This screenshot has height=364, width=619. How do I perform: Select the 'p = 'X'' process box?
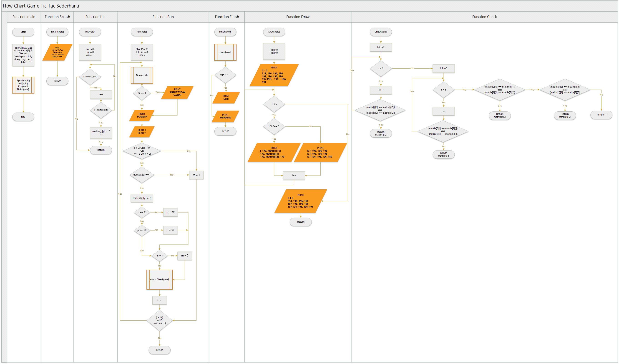coord(171,230)
